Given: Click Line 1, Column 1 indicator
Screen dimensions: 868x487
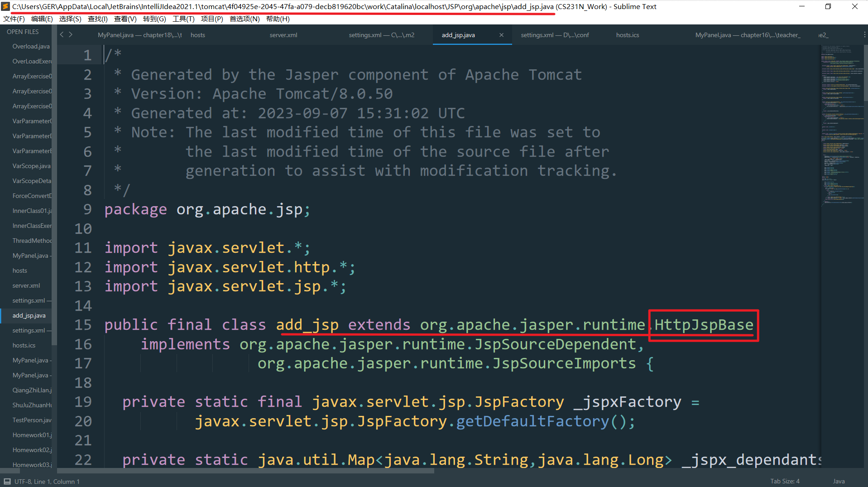Looking at the screenshot, I should click(57, 481).
